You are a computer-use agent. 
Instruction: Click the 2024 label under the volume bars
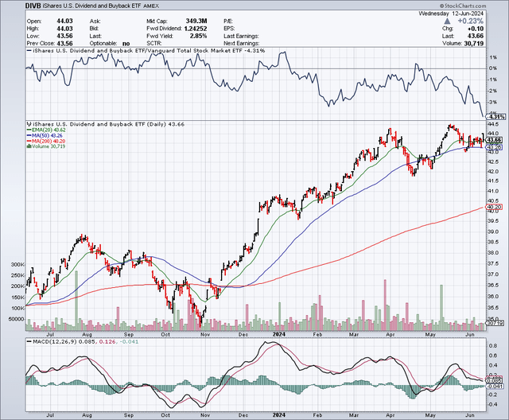279,334
